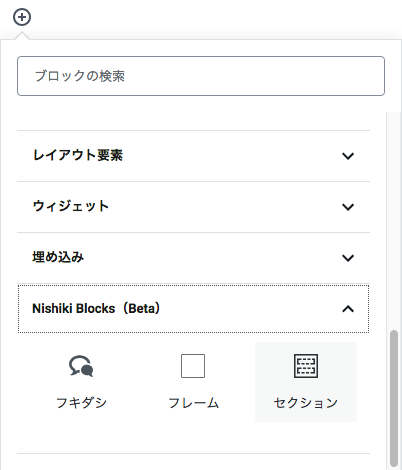Choose the セクション block label

point(306,403)
